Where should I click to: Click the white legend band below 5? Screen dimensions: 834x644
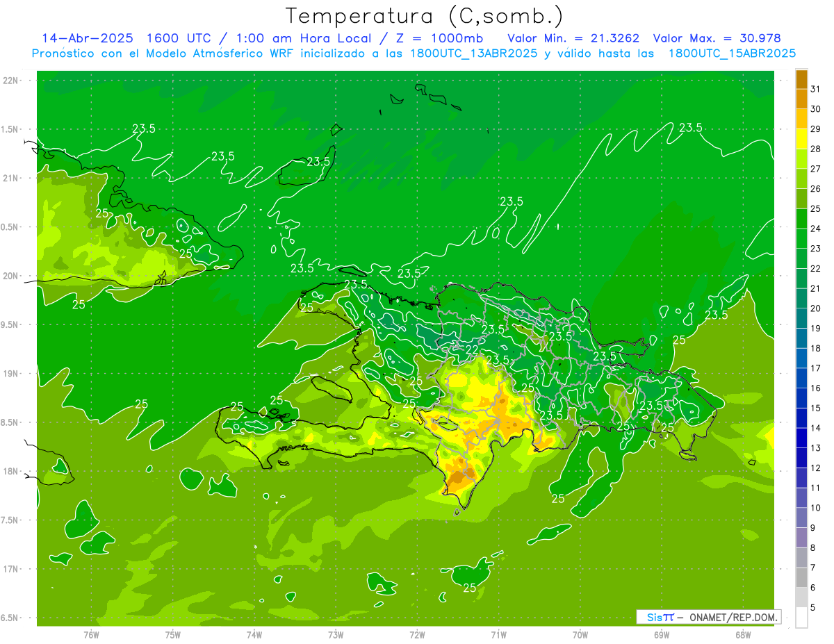tap(801, 618)
